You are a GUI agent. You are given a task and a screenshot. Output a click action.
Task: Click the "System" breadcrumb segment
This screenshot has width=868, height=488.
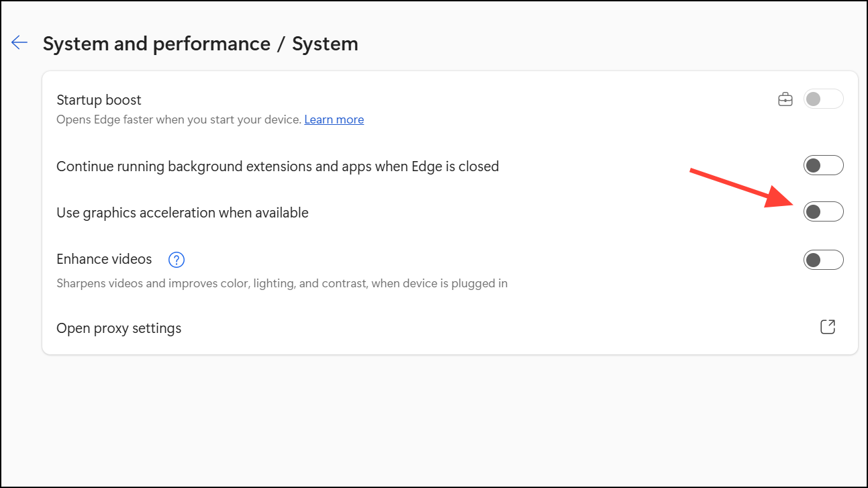click(325, 44)
